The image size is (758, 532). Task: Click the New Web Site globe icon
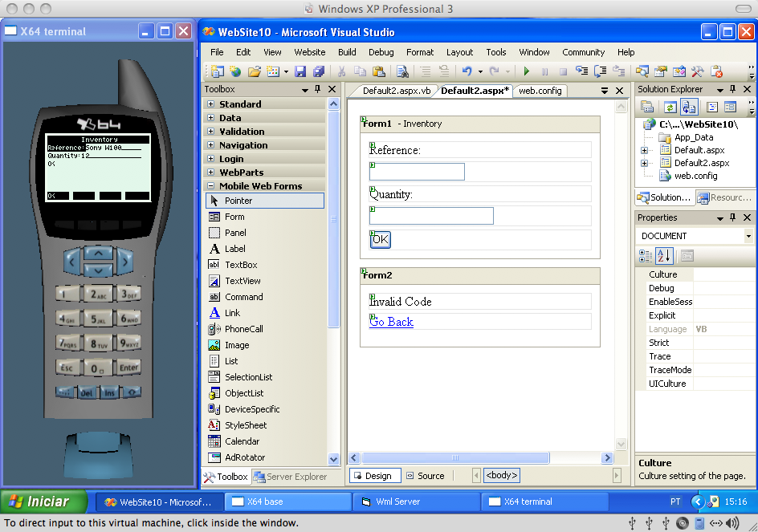pyautogui.click(x=235, y=71)
